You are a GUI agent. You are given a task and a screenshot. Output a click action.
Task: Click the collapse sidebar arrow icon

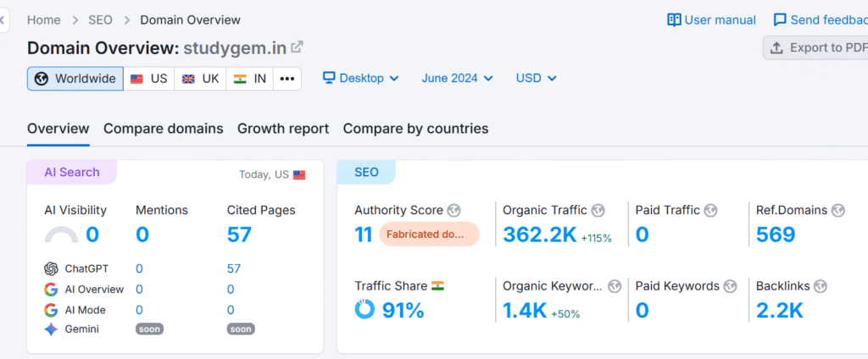3,21
